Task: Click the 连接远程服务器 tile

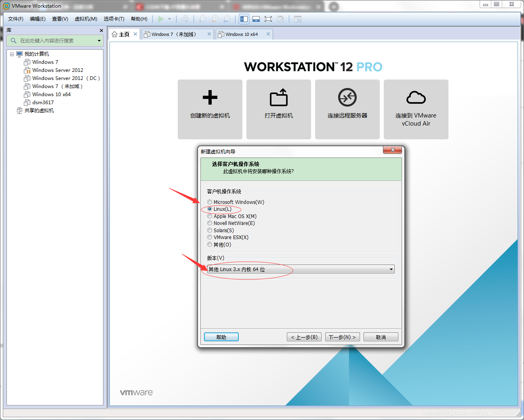Action: point(347,109)
